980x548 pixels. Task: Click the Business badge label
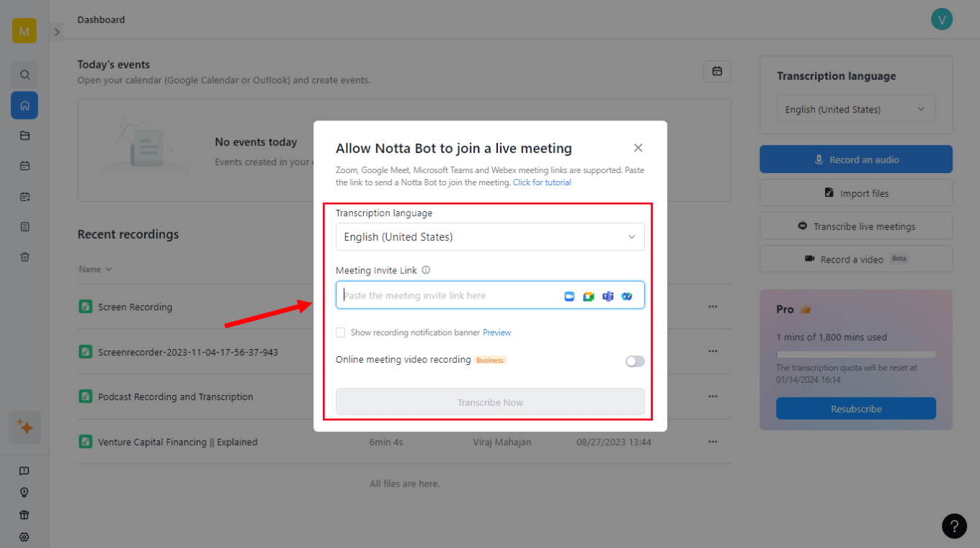click(490, 360)
